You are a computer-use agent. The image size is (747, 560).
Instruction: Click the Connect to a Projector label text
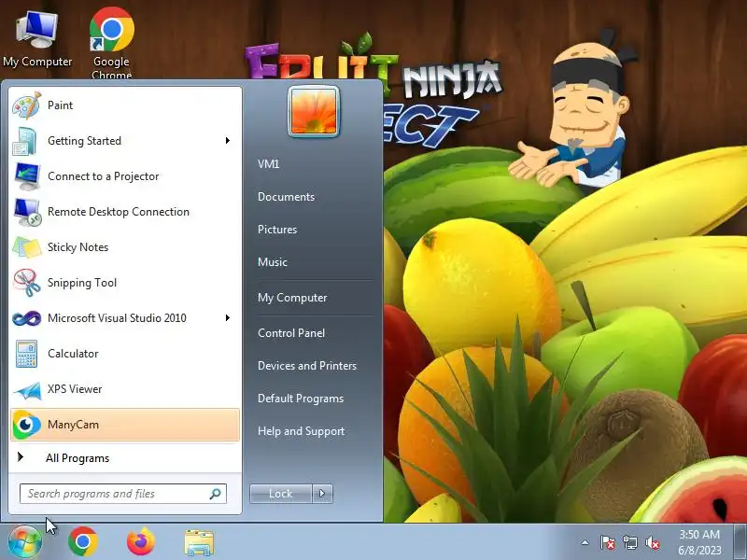click(x=103, y=176)
